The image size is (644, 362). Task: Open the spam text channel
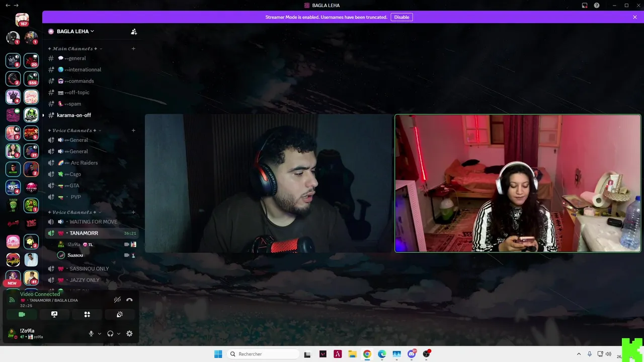pyautogui.click(x=91, y=104)
